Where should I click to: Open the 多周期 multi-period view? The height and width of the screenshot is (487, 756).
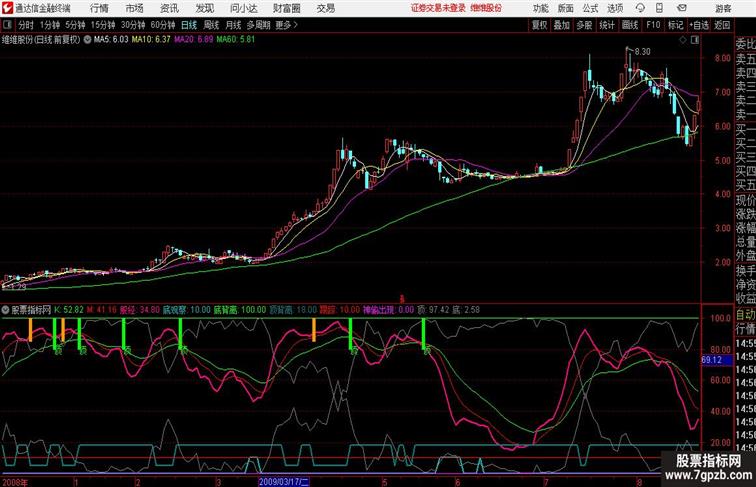pos(258,25)
